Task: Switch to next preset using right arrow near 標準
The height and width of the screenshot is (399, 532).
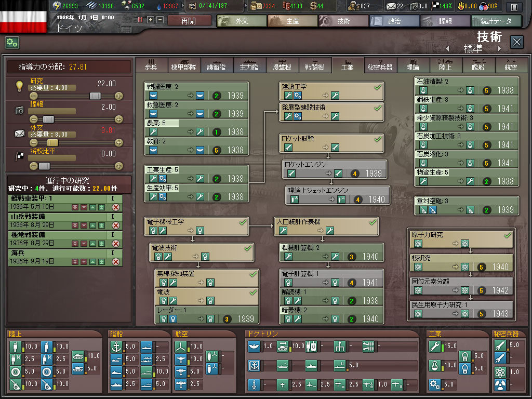Action: point(499,49)
